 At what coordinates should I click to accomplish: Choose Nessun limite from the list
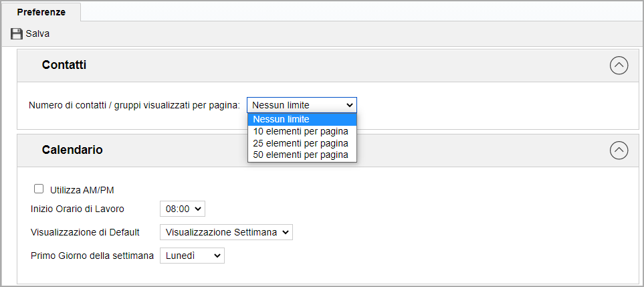302,120
